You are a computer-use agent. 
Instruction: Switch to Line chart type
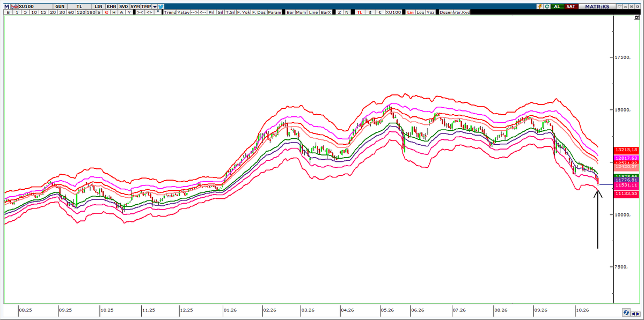click(x=313, y=12)
